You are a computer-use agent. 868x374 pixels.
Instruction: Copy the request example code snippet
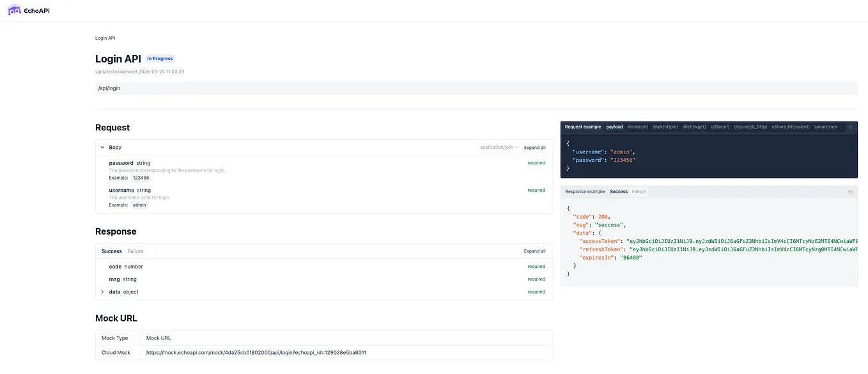(850, 127)
